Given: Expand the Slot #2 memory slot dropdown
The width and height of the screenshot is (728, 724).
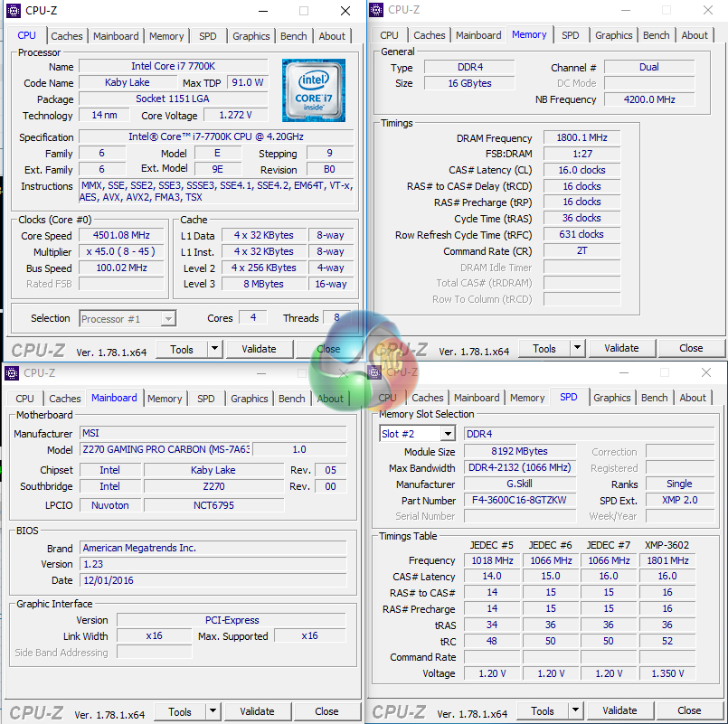Looking at the screenshot, I should 447,434.
